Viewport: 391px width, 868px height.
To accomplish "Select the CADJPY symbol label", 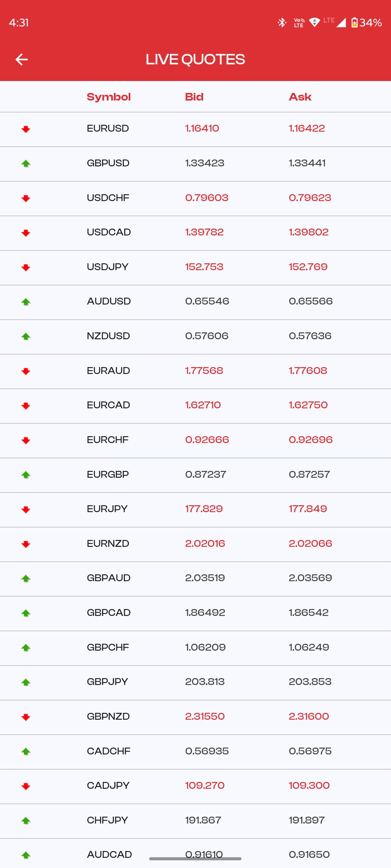I will 108,786.
